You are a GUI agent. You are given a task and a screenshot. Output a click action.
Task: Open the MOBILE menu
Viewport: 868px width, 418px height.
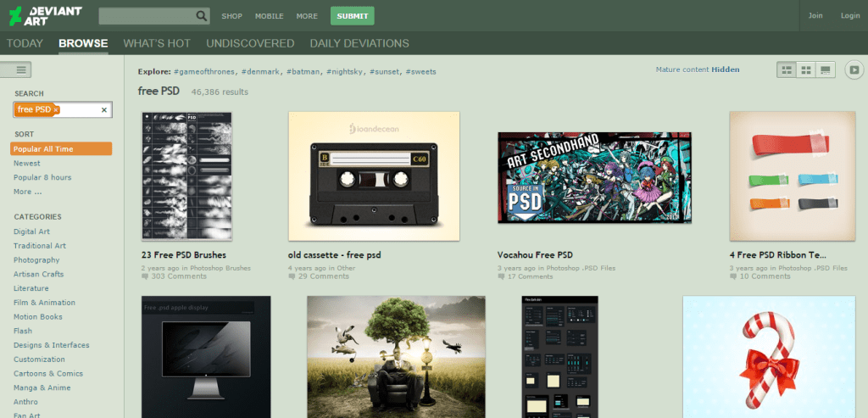pyautogui.click(x=269, y=16)
